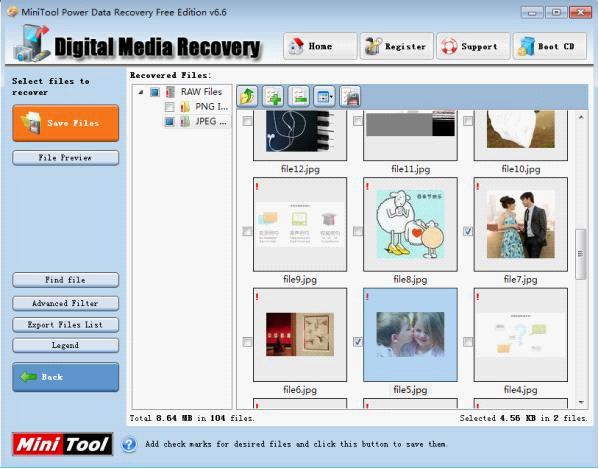Minimize the MiniTool window
The width and height of the screenshot is (599, 469).
pyautogui.click(x=531, y=12)
